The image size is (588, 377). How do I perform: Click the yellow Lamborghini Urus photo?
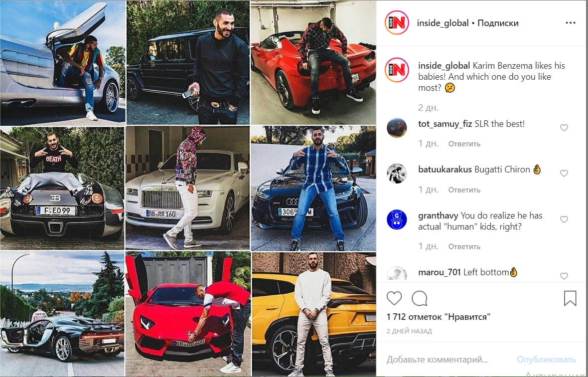[314, 314]
